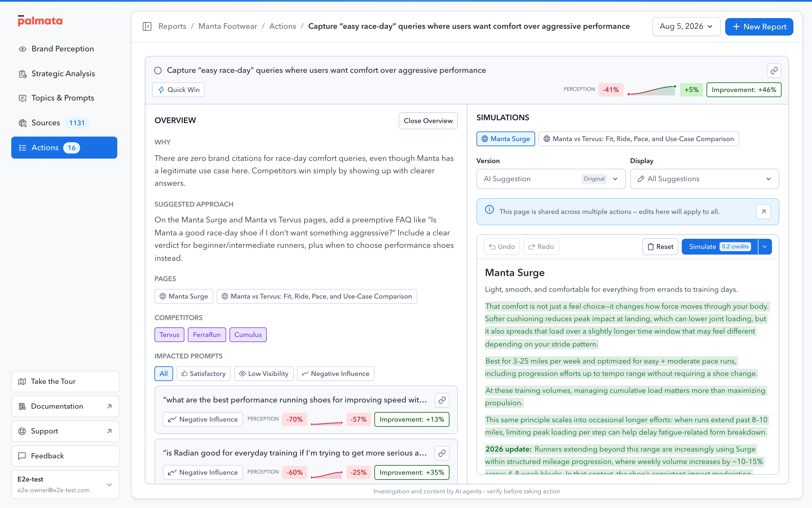Select Manta Surge simulation tab
Viewport: 812px width, 508px height.
point(505,139)
